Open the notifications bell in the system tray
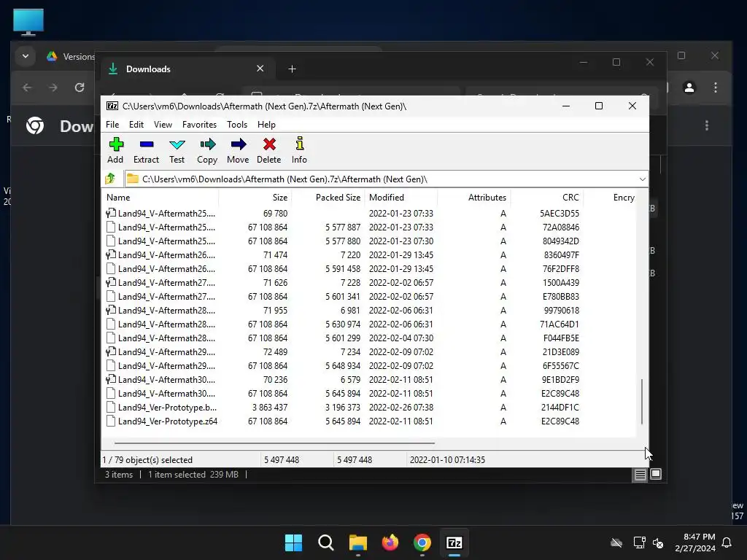Image resolution: width=747 pixels, height=560 pixels. [x=727, y=542]
